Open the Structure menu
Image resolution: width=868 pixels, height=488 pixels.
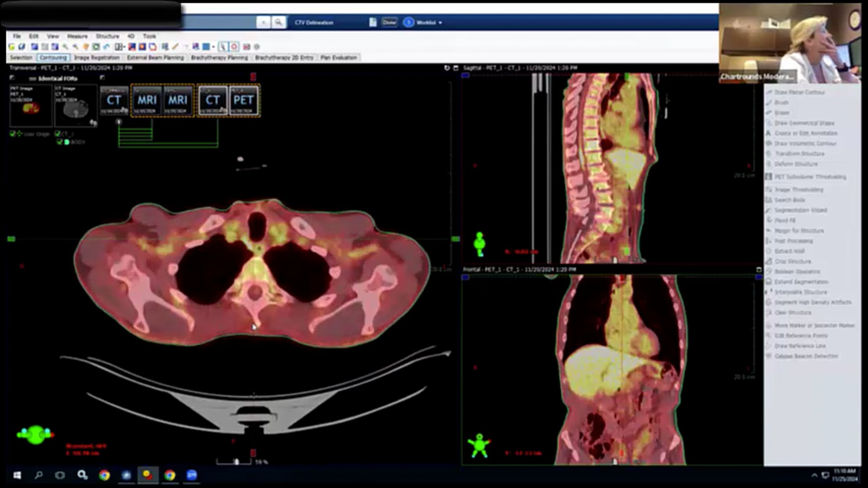[108, 36]
